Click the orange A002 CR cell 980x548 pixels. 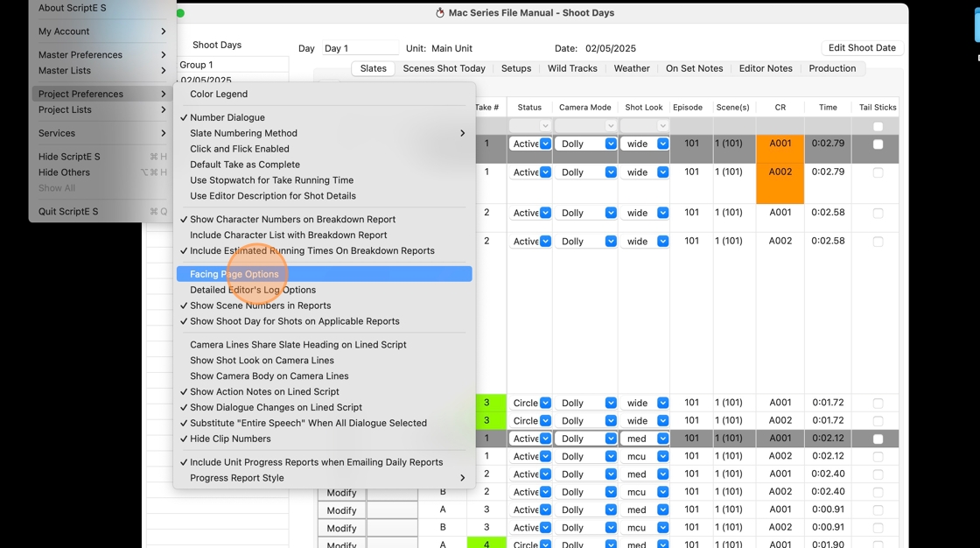(780, 183)
